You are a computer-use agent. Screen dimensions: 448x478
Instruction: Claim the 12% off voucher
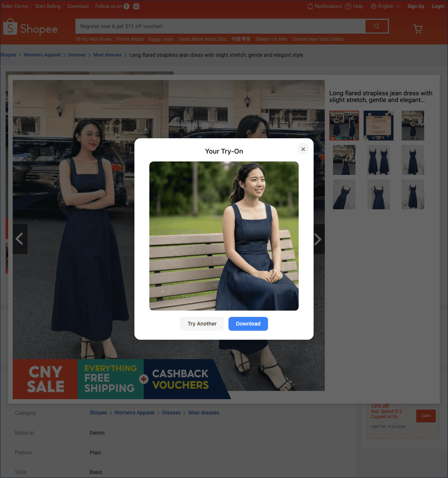pos(426,416)
